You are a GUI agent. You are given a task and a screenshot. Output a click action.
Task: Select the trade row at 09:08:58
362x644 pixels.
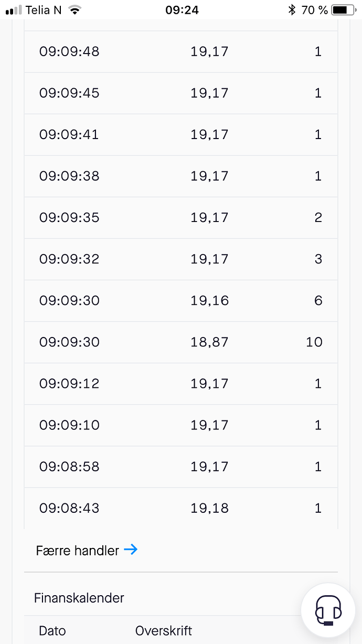(181, 467)
